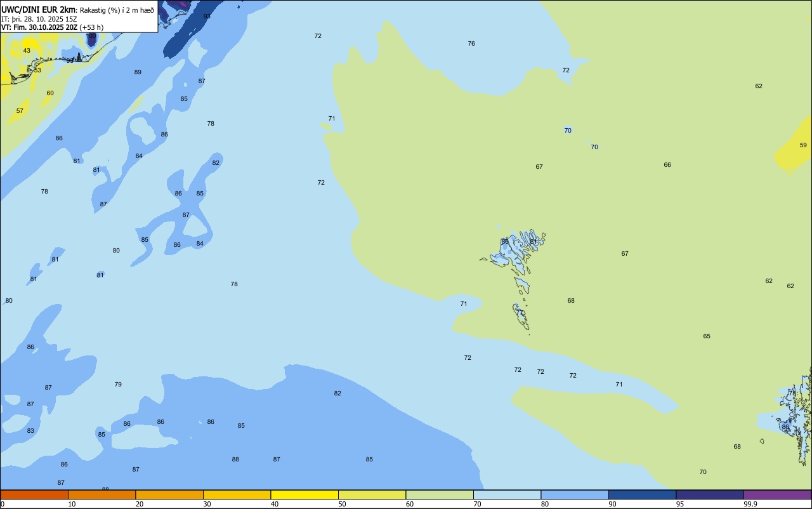Select the 'VT: Fim. 30.10.2025 20Z (+53 h)' line
Viewport: 812px width, 509px height.
tap(52, 27)
